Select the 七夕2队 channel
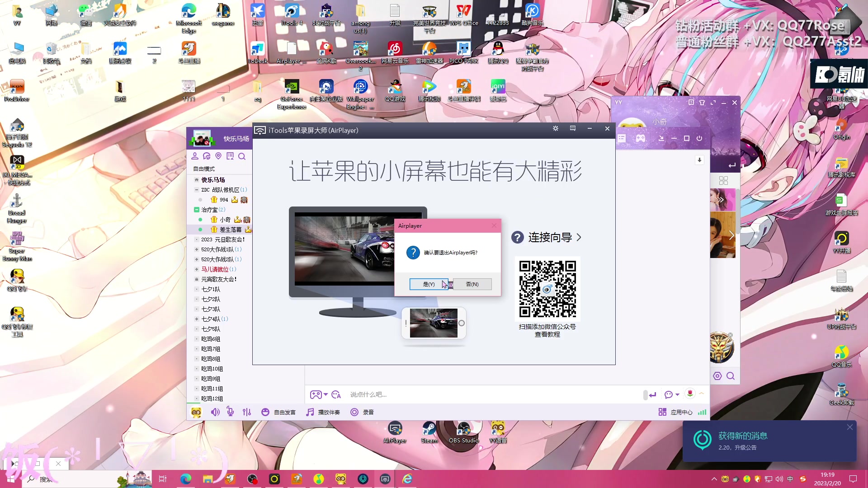This screenshot has height=488, width=868. pyautogui.click(x=211, y=299)
